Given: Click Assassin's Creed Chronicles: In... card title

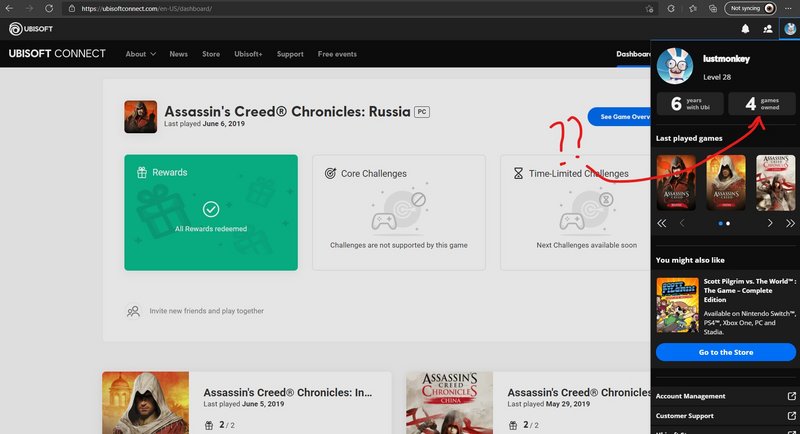Looking at the screenshot, I should point(288,392).
